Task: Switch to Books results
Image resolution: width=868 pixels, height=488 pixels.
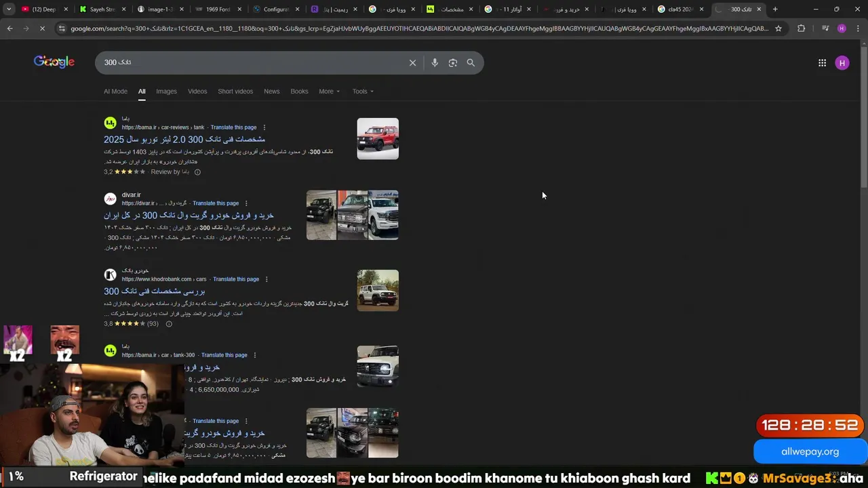Action: [299, 91]
